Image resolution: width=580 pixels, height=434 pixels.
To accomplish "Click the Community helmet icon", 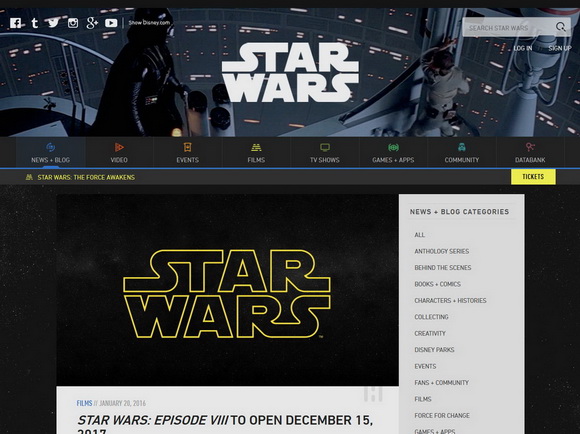I will pos(462,147).
